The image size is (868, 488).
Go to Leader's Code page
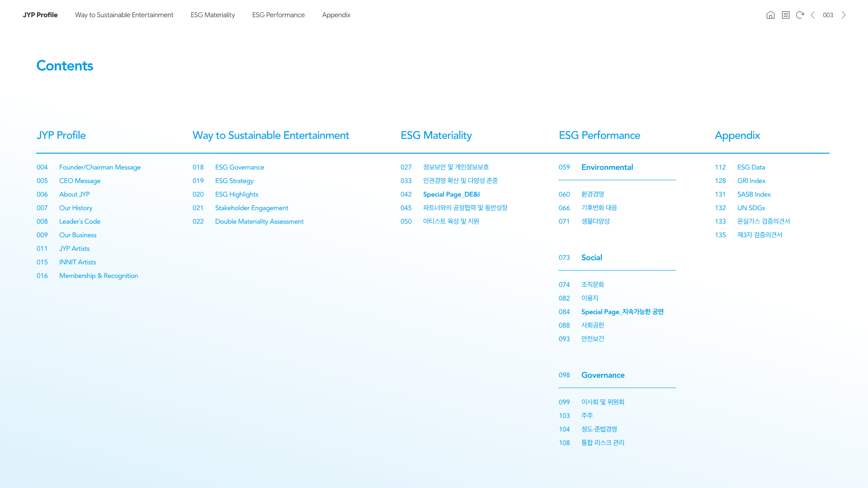pos(80,221)
